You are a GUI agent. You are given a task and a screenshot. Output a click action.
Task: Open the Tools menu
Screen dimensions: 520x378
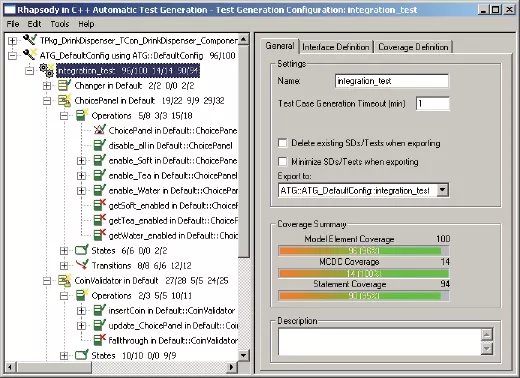click(x=60, y=24)
